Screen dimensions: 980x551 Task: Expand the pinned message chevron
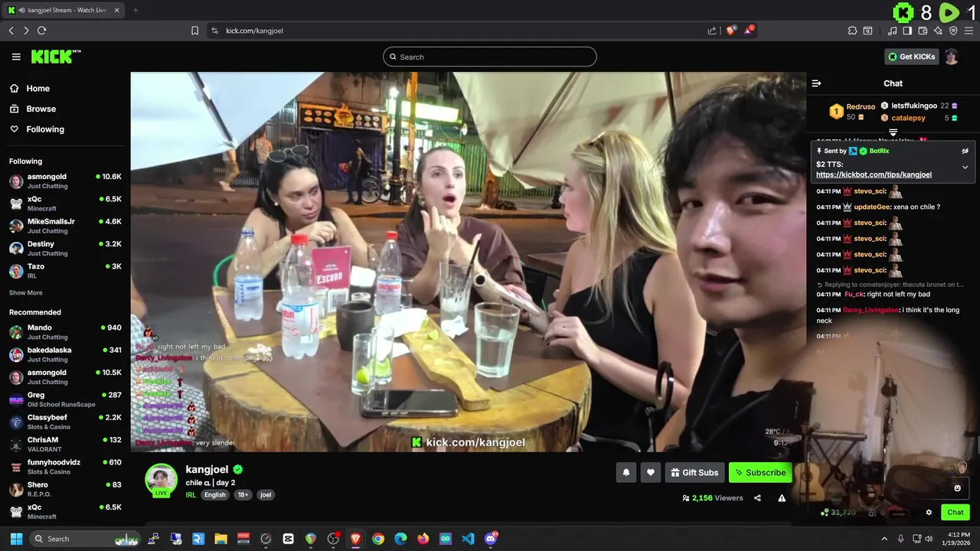[965, 167]
